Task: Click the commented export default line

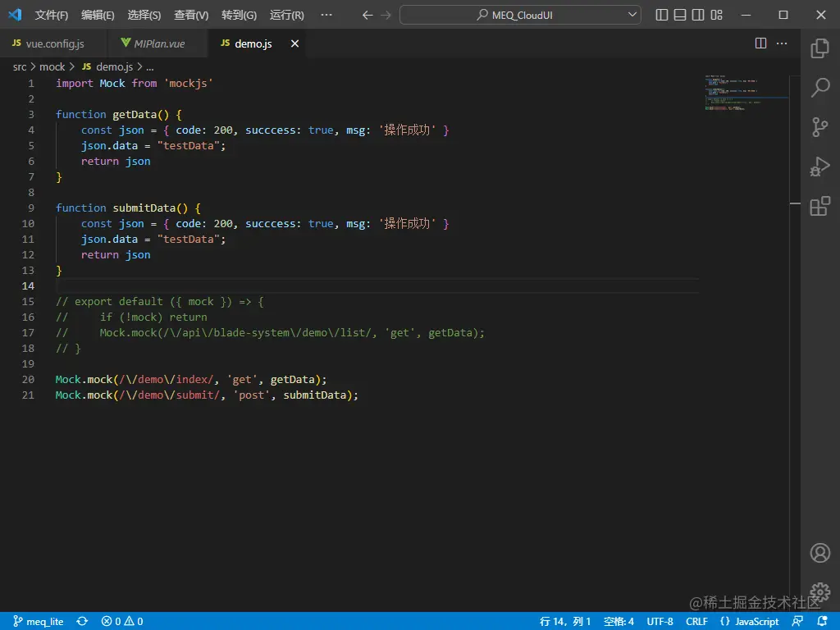Action: click(160, 302)
